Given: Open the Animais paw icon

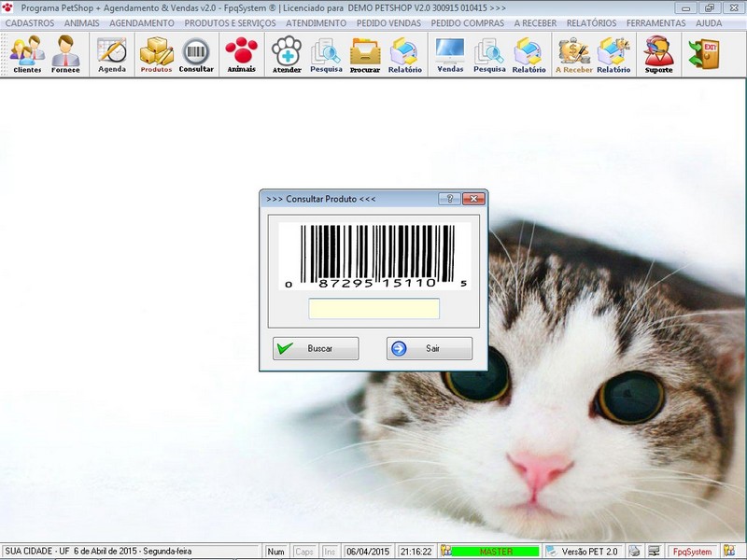Looking at the screenshot, I should pyautogui.click(x=242, y=54).
